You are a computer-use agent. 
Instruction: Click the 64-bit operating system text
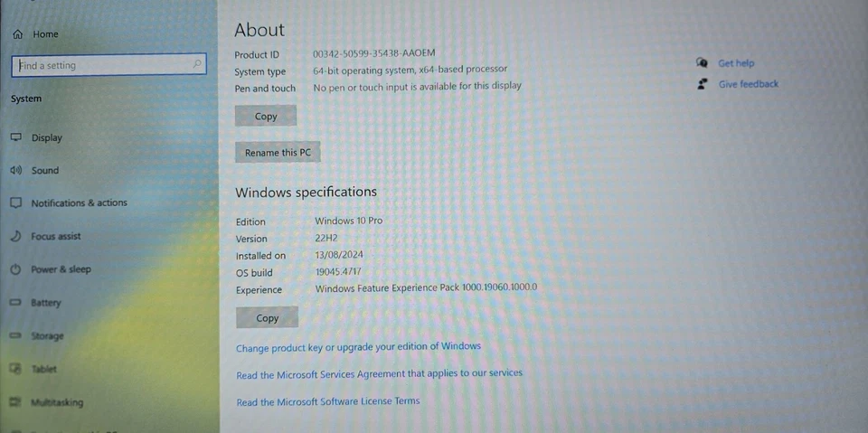click(410, 70)
